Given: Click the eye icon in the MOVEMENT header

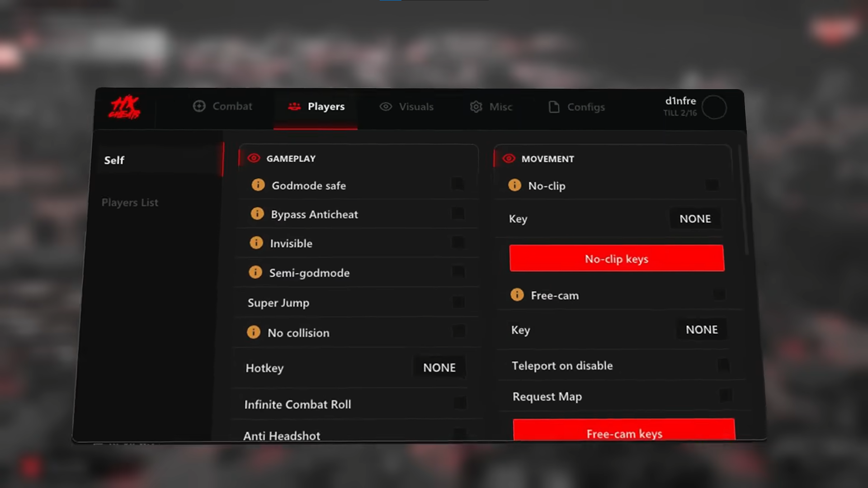Looking at the screenshot, I should (509, 159).
